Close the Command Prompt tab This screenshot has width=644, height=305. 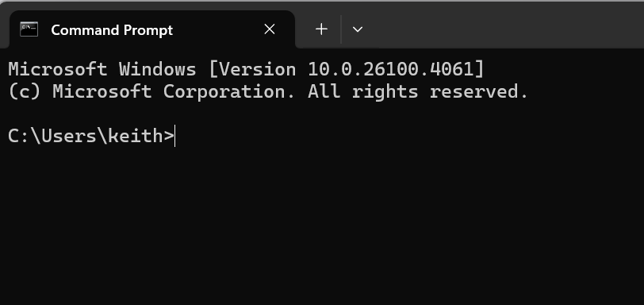tap(270, 29)
